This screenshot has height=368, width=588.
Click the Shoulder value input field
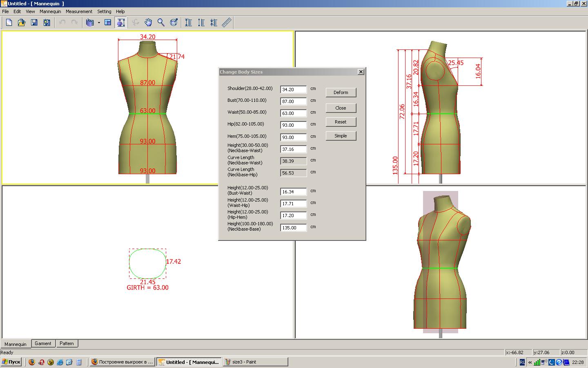pos(293,90)
